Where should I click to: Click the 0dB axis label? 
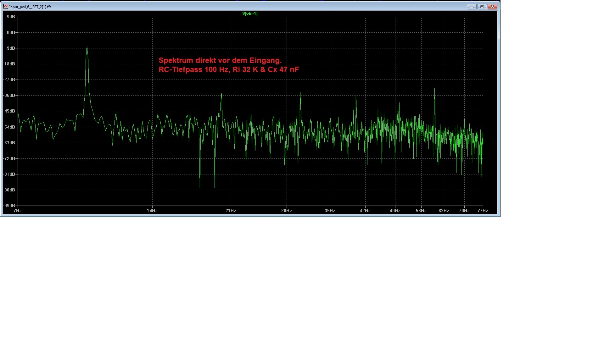[11, 32]
